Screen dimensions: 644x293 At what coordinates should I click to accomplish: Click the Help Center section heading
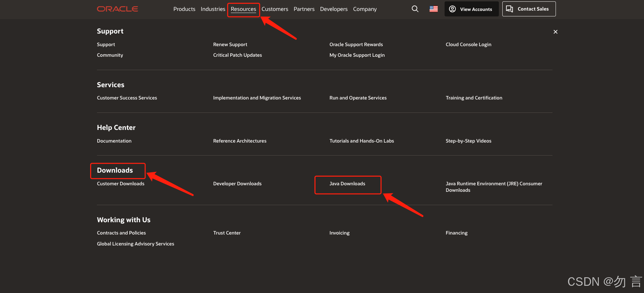point(116,128)
